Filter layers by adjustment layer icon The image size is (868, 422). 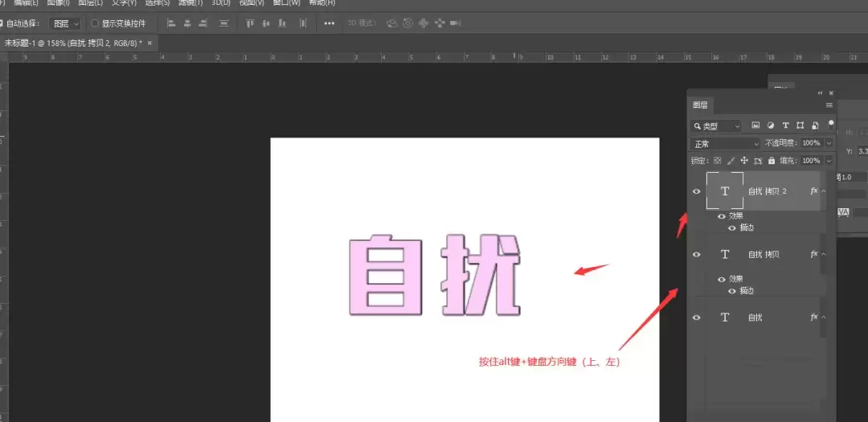(x=770, y=125)
